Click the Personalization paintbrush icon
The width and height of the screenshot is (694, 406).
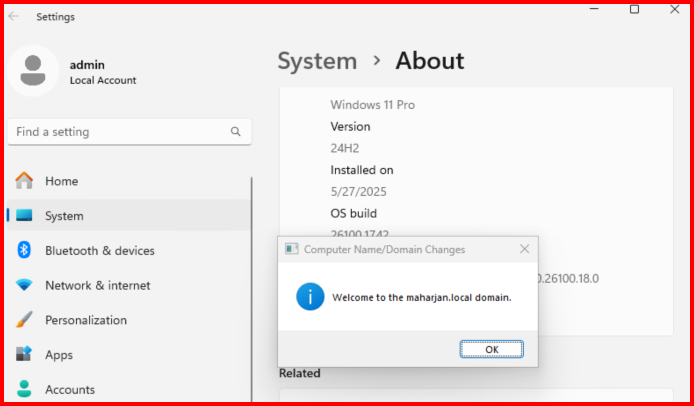[24, 319]
